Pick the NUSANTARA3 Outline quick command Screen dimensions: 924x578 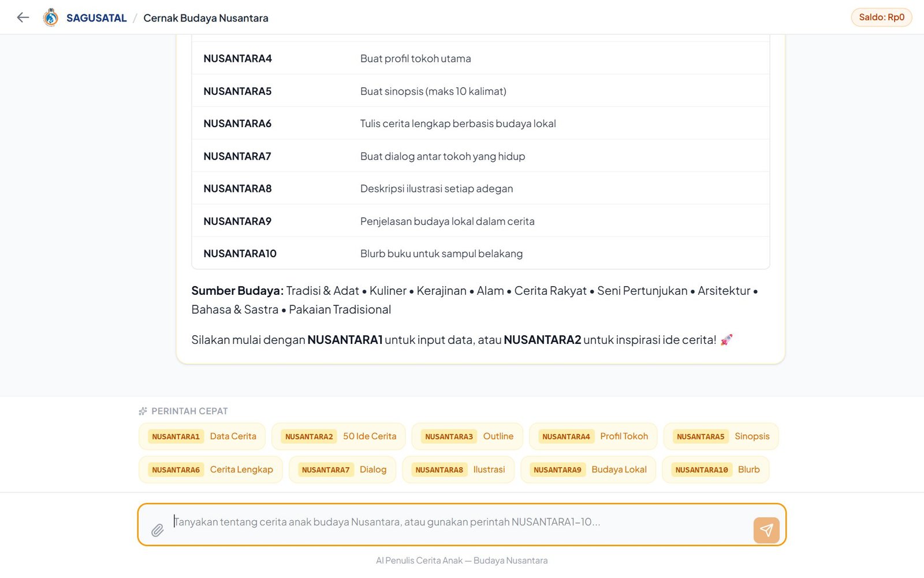[x=467, y=436]
